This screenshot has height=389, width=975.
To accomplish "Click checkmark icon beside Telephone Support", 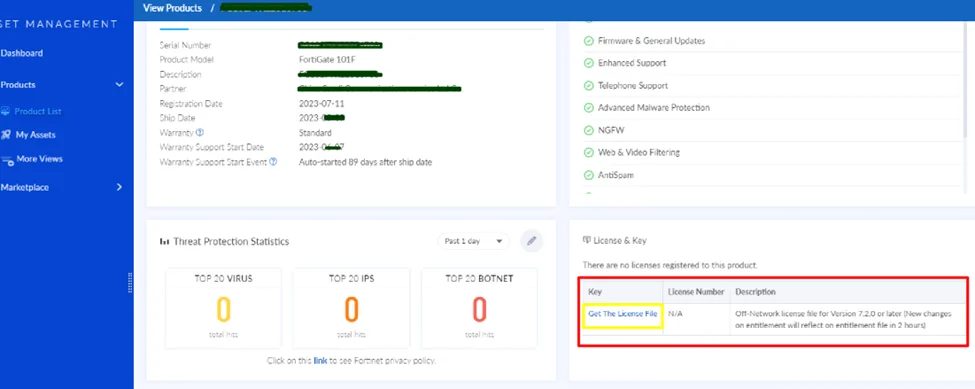I will 588,86.
